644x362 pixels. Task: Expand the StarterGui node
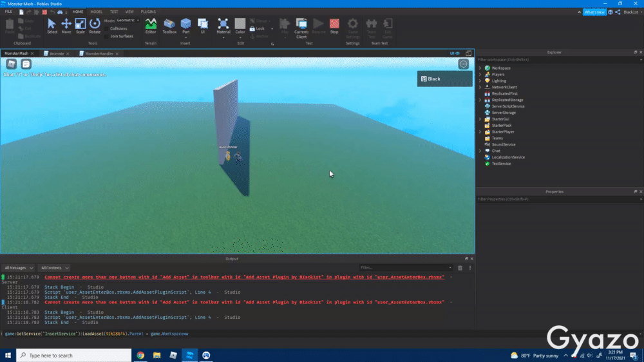(x=480, y=119)
